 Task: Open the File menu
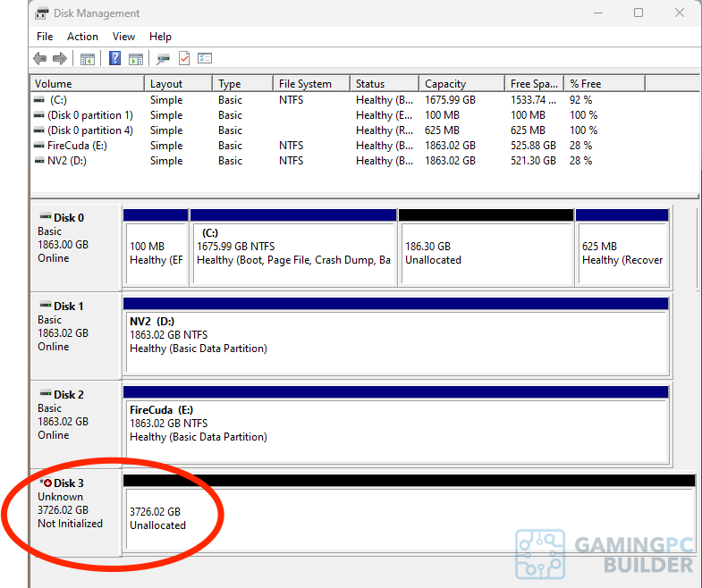pos(45,37)
